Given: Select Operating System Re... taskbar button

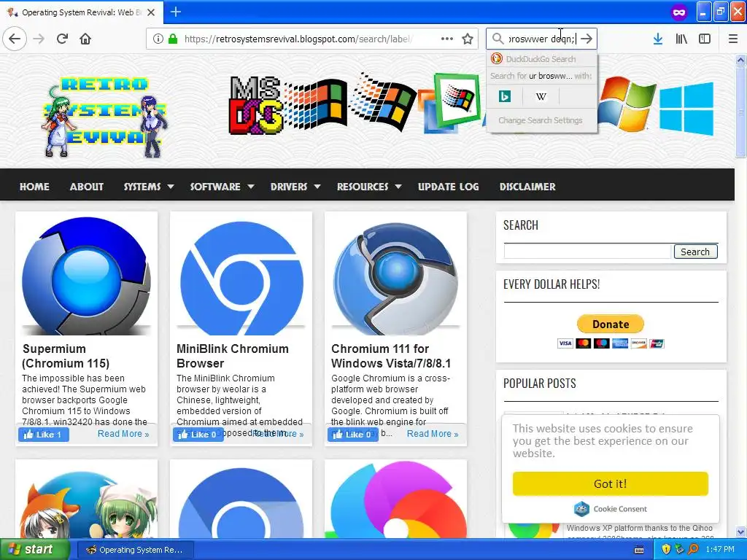Looking at the screenshot, I should coord(135,550).
